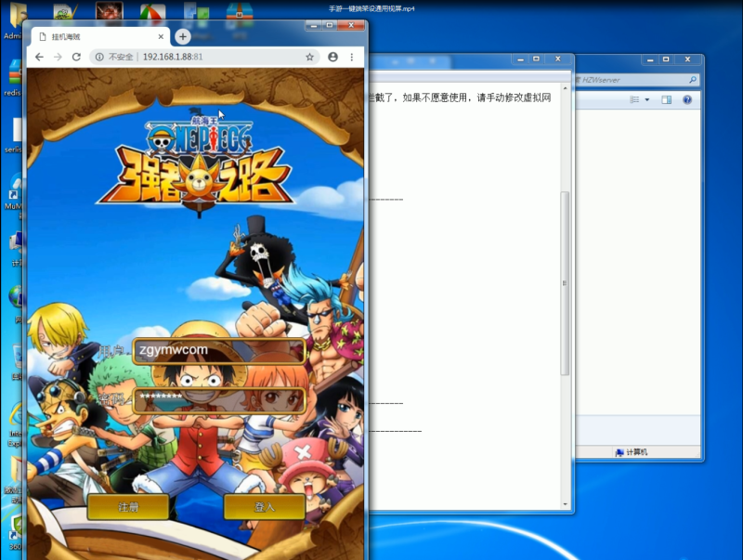Focus the 用户 username field
The height and width of the screenshot is (560, 743).
[219, 351]
